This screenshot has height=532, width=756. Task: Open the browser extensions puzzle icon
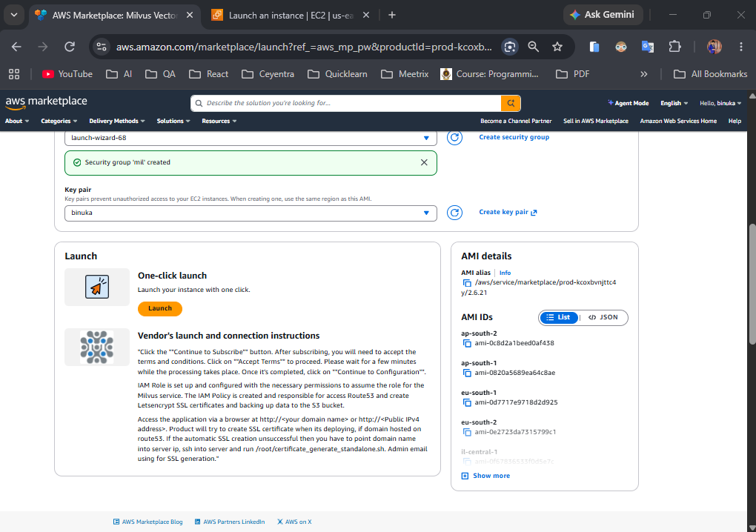pos(674,47)
